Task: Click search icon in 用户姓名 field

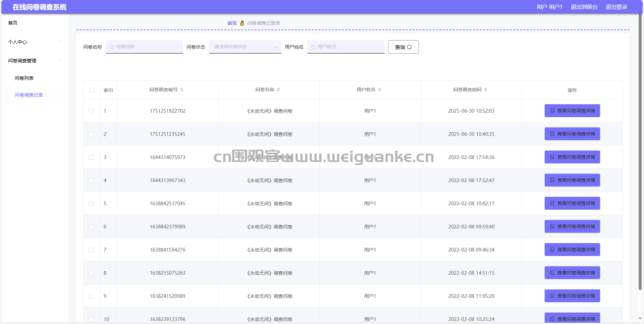Action: [313, 47]
